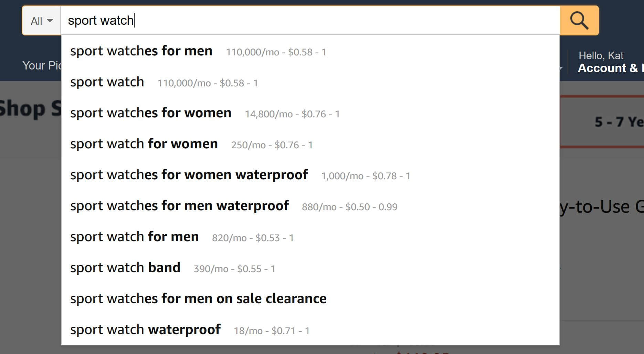
Task: Select 'sport watch for women' suggestion
Action: [x=310, y=144]
